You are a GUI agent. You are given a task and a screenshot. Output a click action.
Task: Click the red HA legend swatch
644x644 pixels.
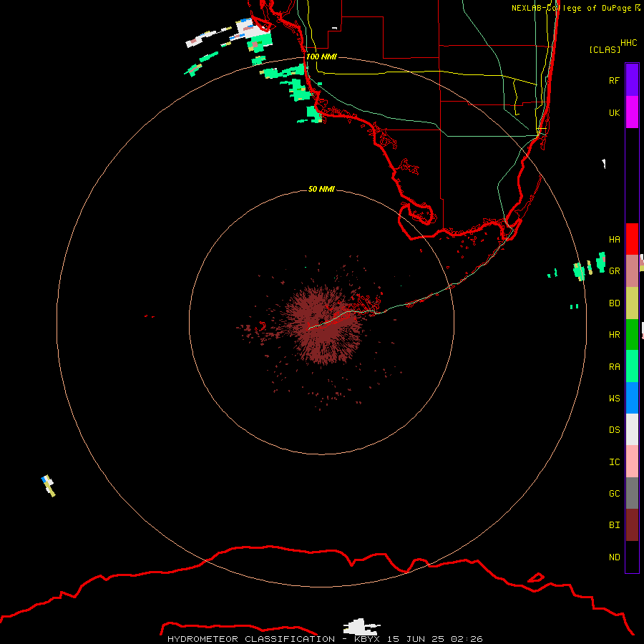click(x=632, y=239)
